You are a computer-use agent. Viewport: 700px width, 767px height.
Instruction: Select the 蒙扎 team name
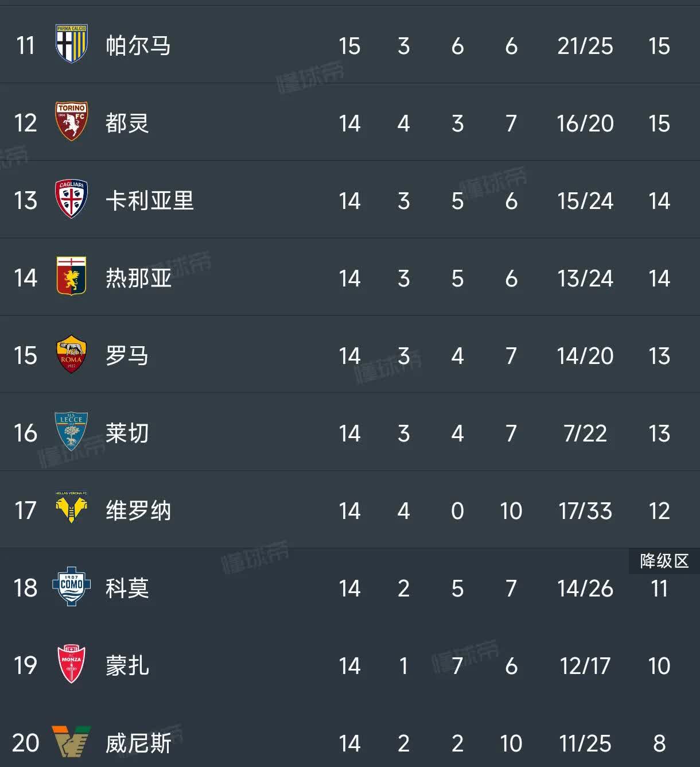[x=127, y=666]
